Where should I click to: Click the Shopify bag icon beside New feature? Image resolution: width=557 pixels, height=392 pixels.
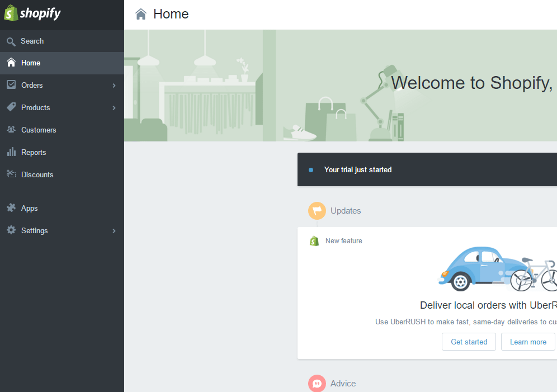point(314,241)
